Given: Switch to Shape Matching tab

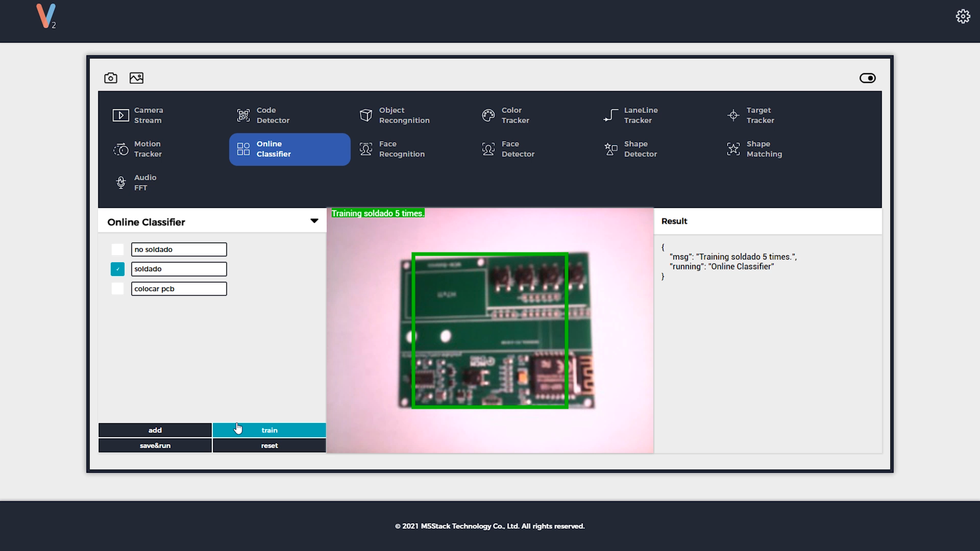Looking at the screenshot, I should 764,148.
